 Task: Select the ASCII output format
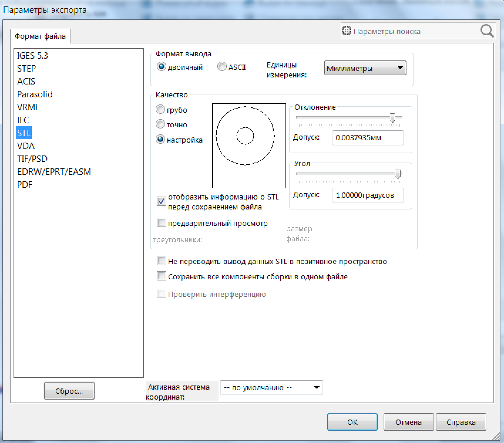click(x=222, y=67)
